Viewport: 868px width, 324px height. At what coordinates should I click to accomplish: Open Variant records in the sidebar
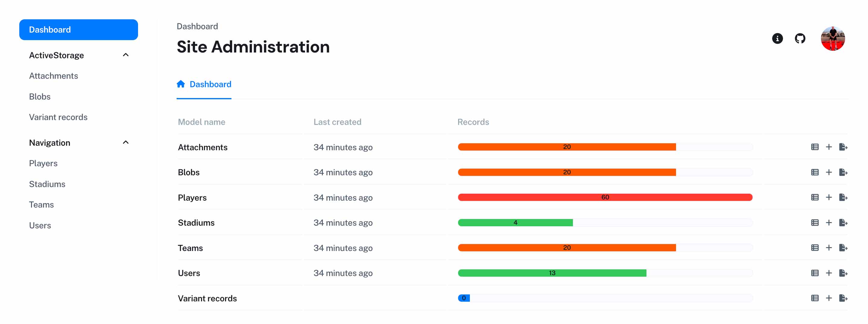click(58, 117)
